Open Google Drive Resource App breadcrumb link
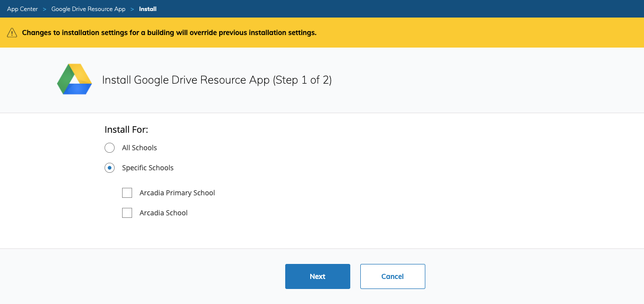Image resolution: width=644 pixels, height=304 pixels. tap(88, 9)
